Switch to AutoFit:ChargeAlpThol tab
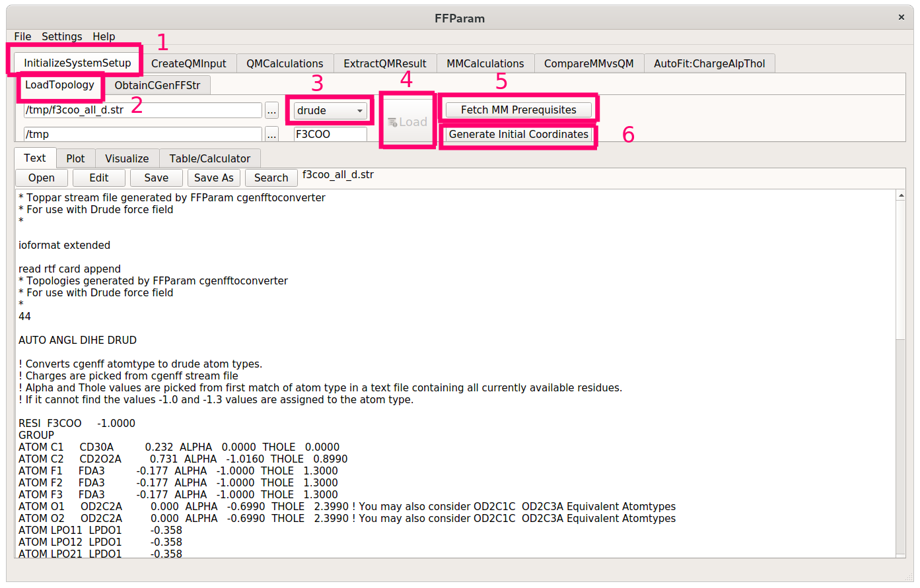Screen dimensions: 920x588 click(709, 63)
